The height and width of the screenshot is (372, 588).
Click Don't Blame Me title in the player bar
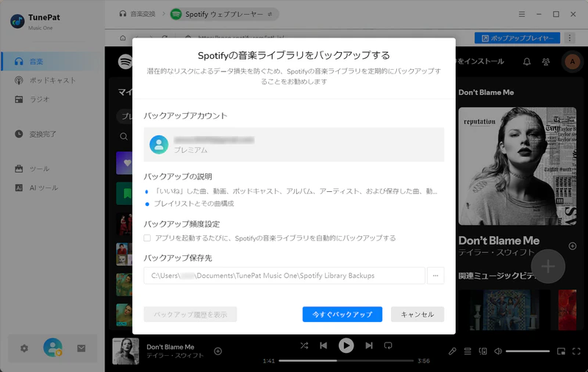point(171,347)
